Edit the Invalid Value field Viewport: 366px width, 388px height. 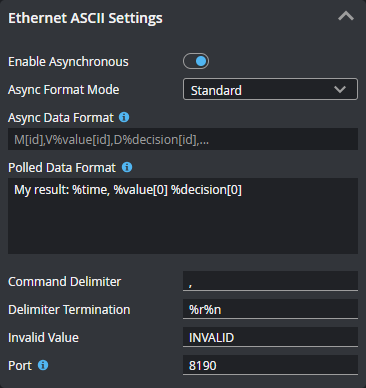point(270,337)
